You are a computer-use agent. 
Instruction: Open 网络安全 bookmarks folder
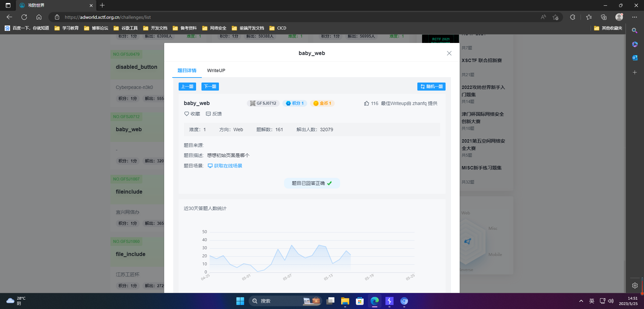click(x=215, y=28)
